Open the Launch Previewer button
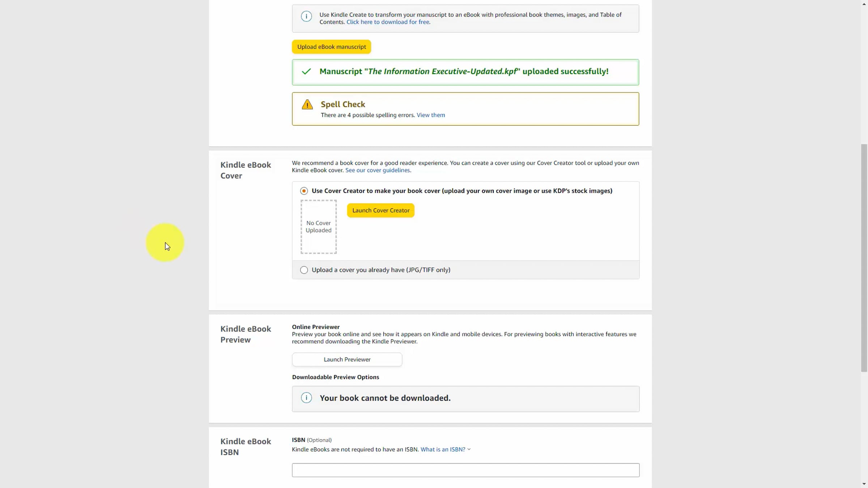 (x=347, y=359)
